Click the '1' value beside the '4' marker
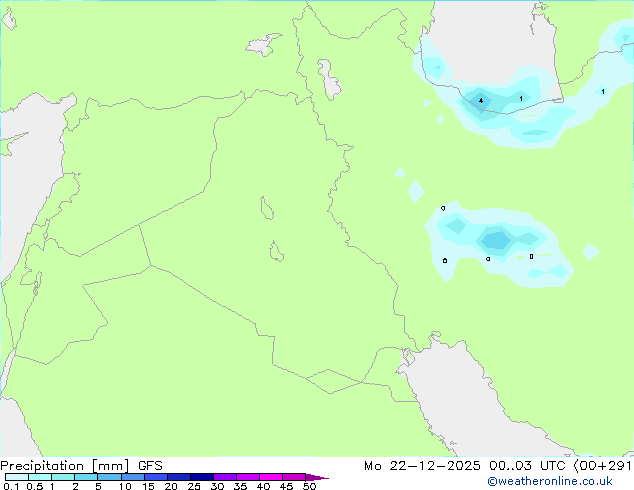Screen dimensions: 634x490 pyautogui.click(x=521, y=98)
